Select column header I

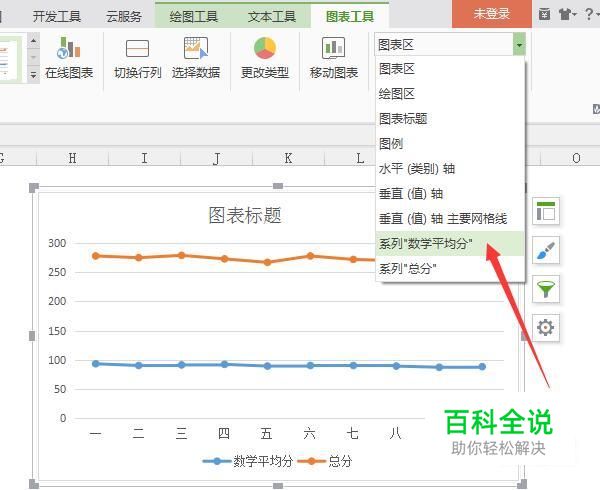[144, 158]
